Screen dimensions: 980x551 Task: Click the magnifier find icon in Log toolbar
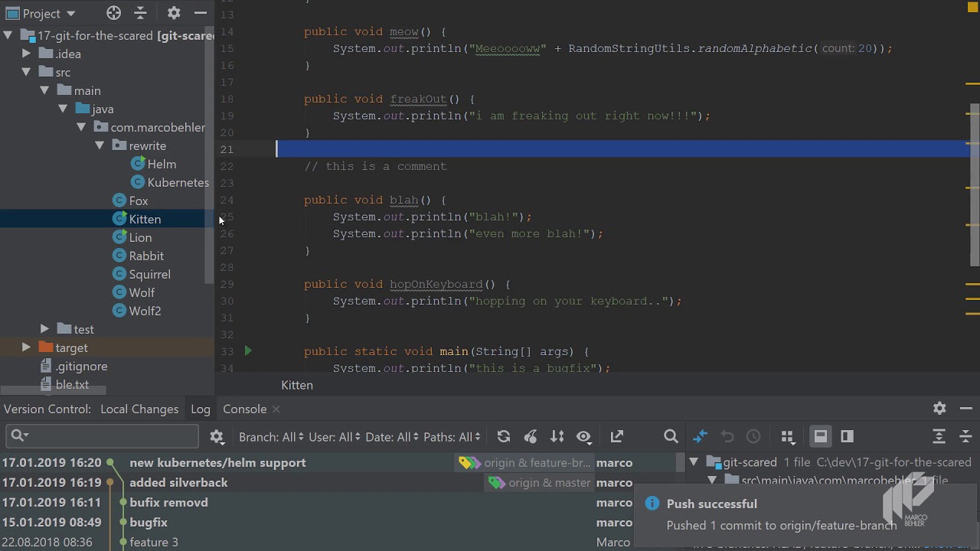coord(671,436)
